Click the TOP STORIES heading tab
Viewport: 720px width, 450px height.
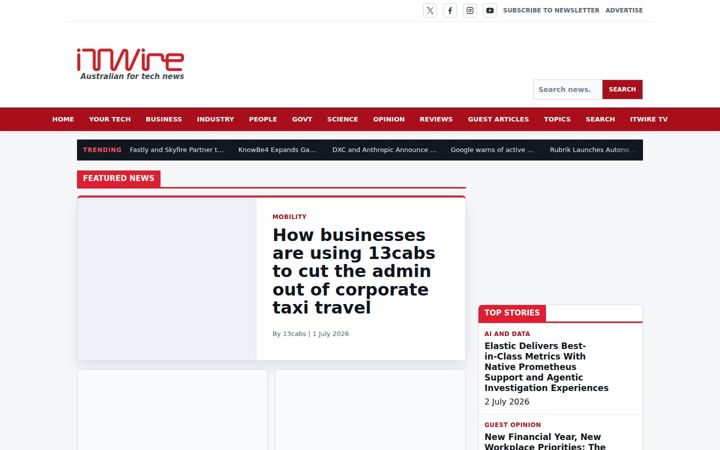point(512,313)
